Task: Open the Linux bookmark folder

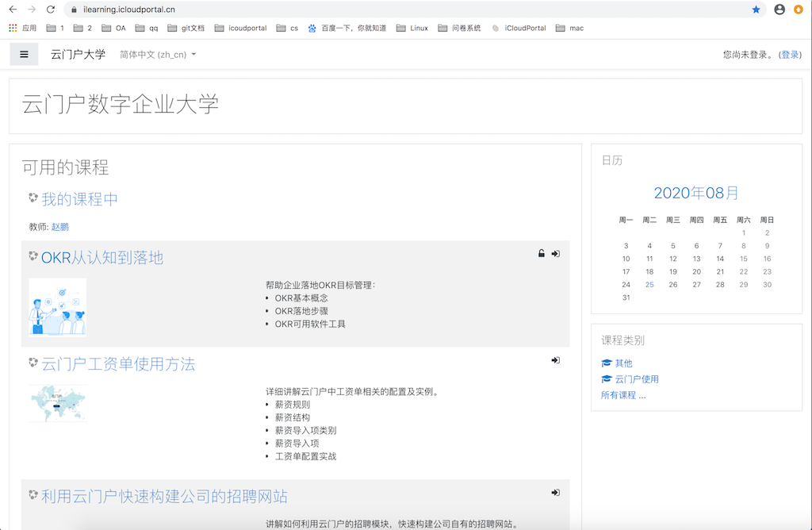Action: (412, 28)
